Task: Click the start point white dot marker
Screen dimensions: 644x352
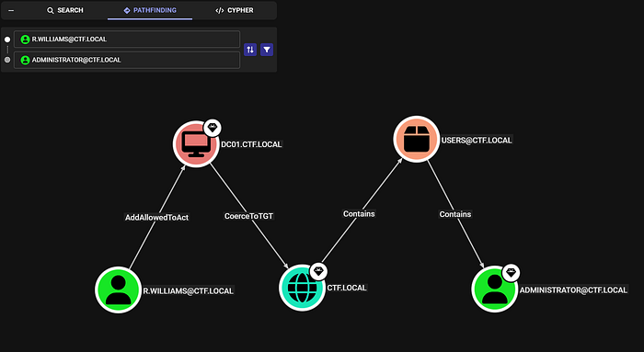Action: point(7,40)
